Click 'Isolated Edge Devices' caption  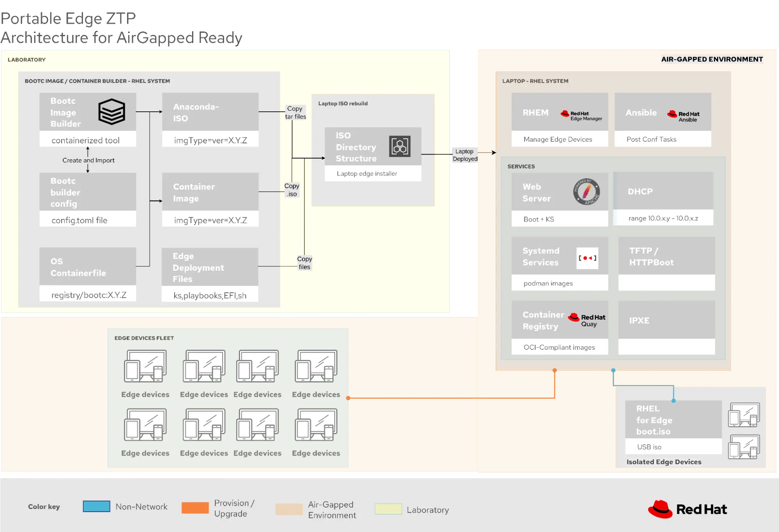pos(664,462)
